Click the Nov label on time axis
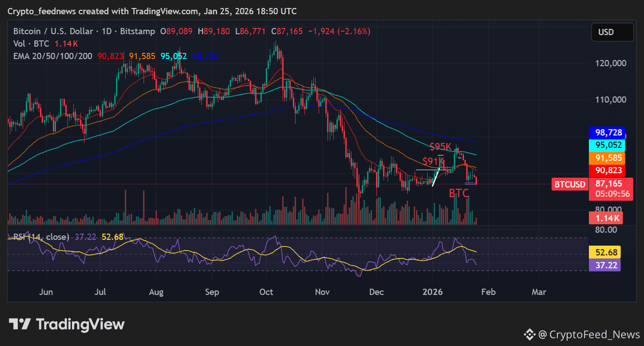644x346 pixels. [x=322, y=292]
